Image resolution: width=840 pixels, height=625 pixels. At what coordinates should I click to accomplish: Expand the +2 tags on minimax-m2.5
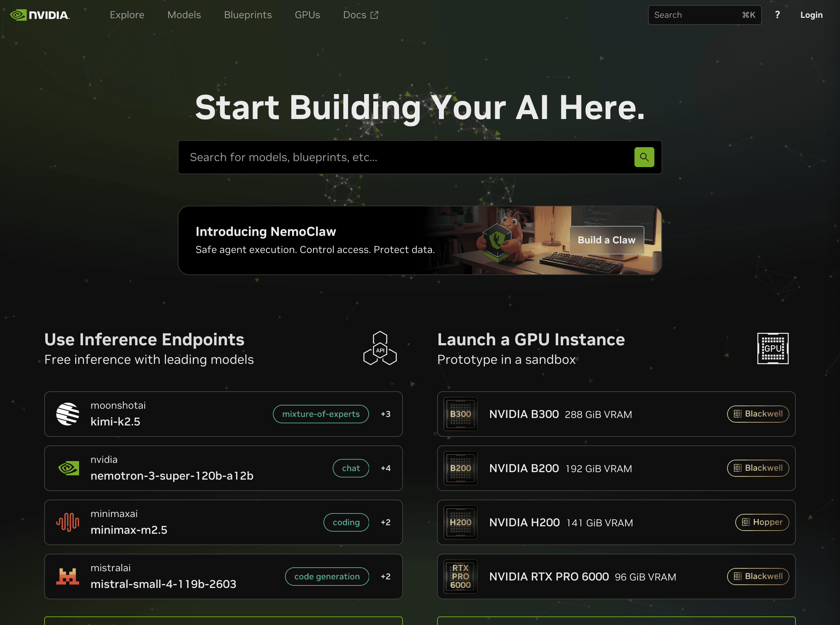pyautogui.click(x=385, y=522)
